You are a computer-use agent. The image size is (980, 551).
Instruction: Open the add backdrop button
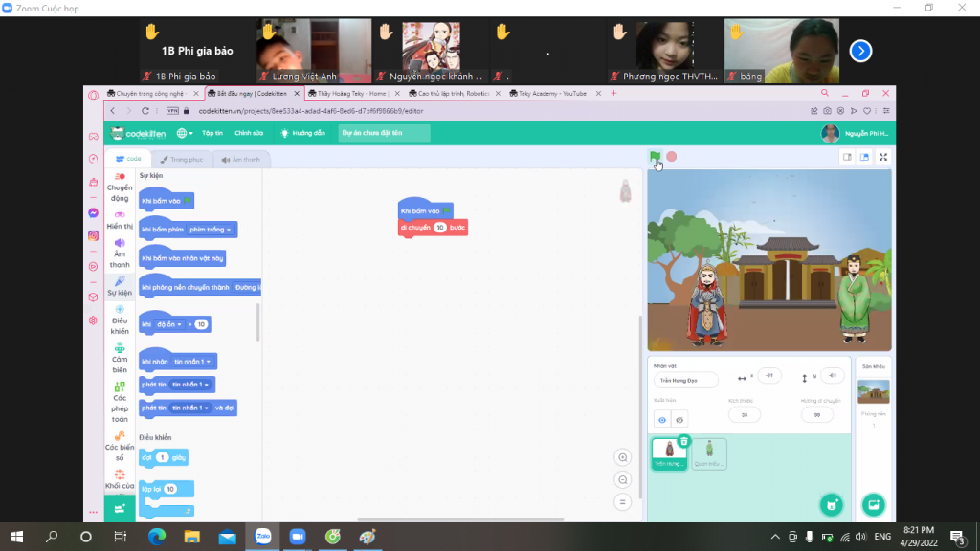[x=873, y=504]
